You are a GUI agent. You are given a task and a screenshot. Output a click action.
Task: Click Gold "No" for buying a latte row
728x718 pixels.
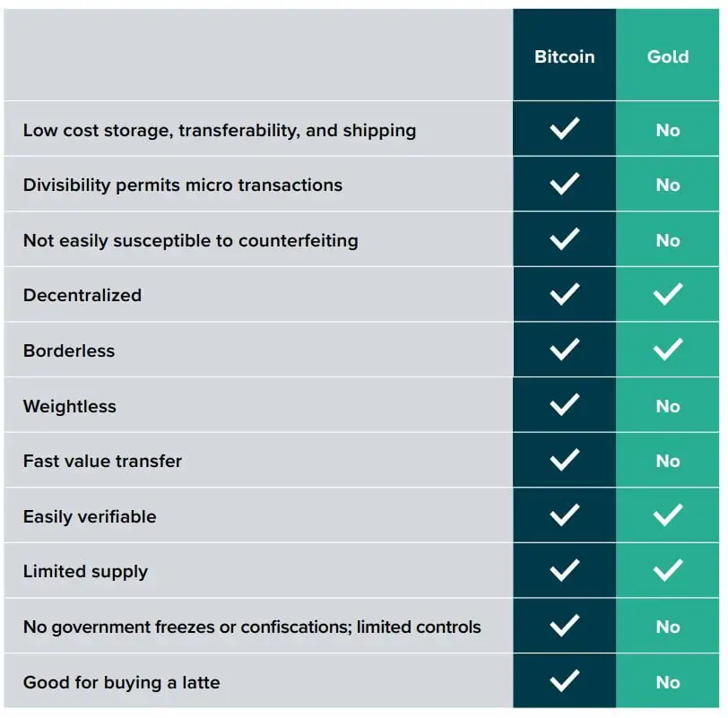[x=668, y=682]
